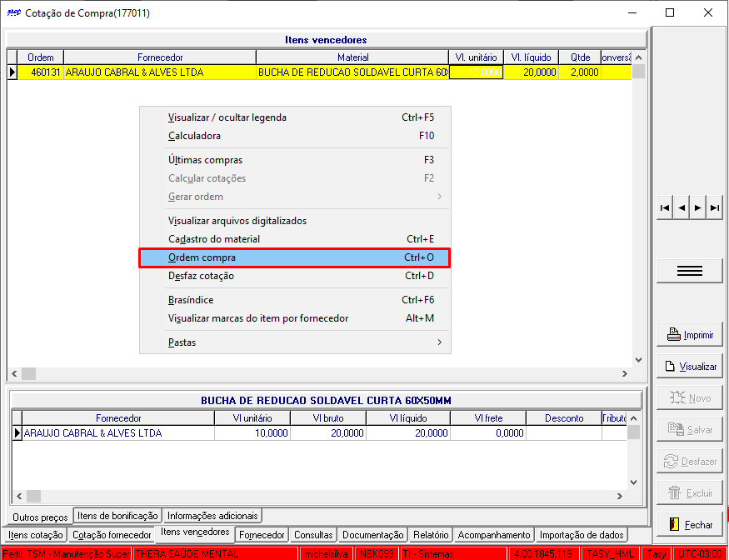Select Ordem compra in context menu

tap(295, 257)
